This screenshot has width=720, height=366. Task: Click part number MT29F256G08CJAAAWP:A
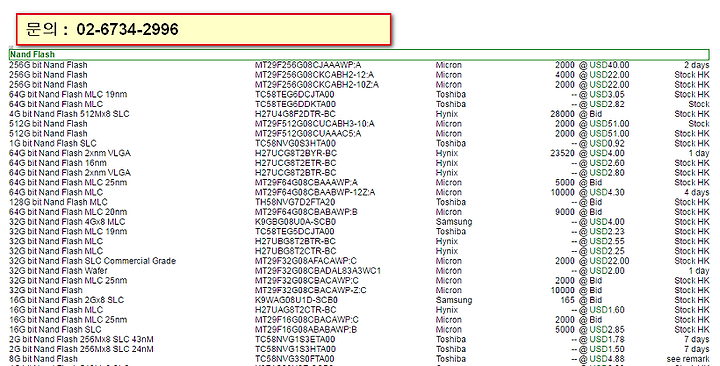(x=308, y=65)
